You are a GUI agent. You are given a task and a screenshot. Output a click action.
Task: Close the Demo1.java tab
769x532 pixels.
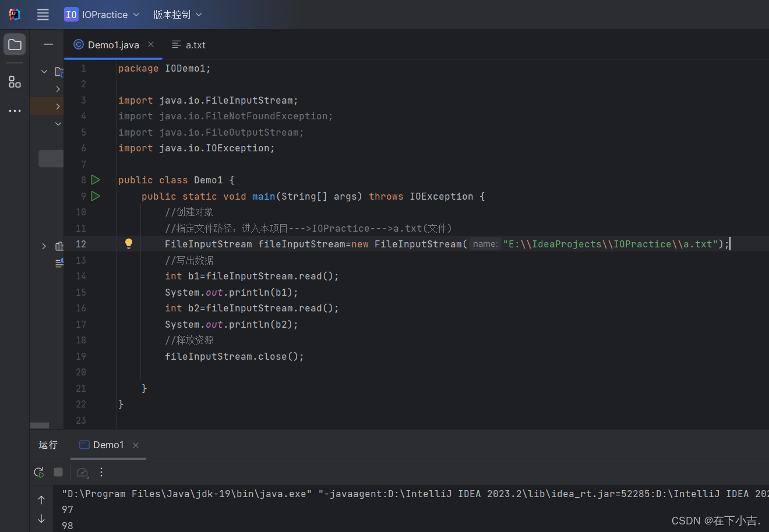click(151, 44)
